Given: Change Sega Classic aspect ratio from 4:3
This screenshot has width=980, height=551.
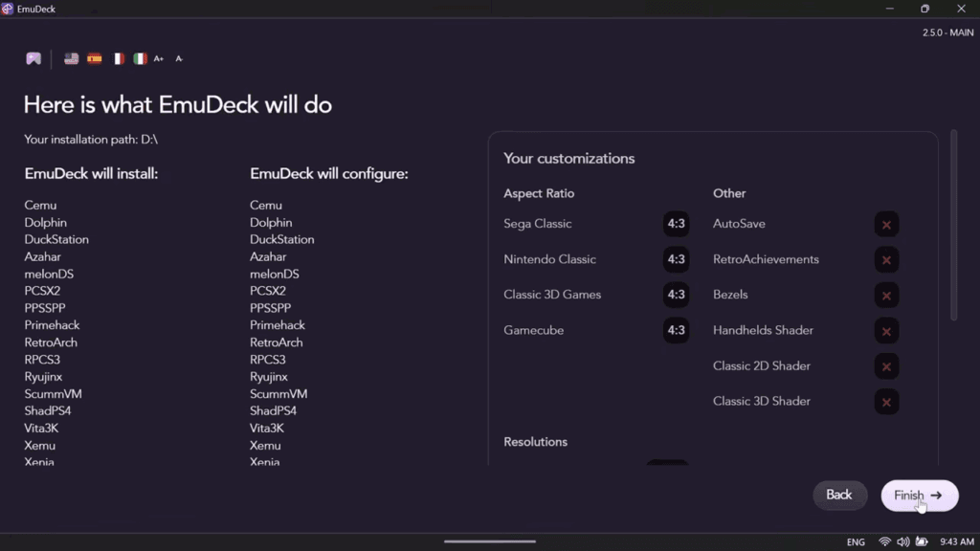Looking at the screenshot, I should 676,224.
